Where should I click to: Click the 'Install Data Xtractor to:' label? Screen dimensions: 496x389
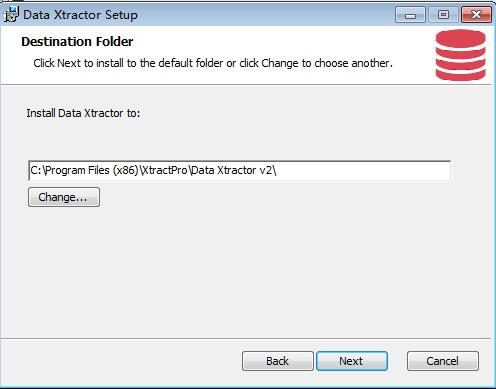point(83,113)
